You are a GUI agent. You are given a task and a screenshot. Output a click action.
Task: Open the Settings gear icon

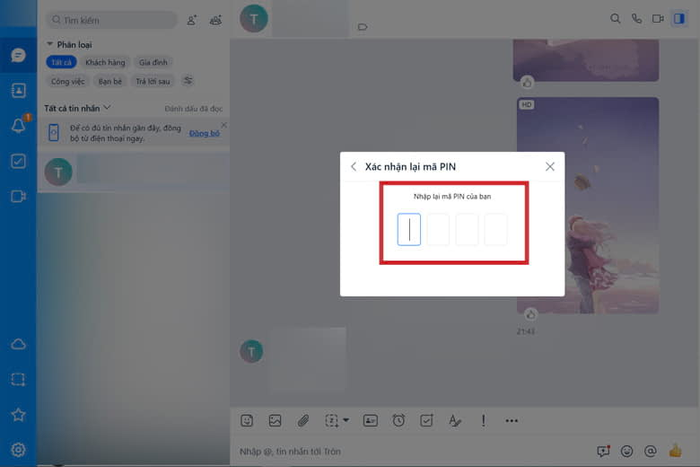[x=18, y=450]
